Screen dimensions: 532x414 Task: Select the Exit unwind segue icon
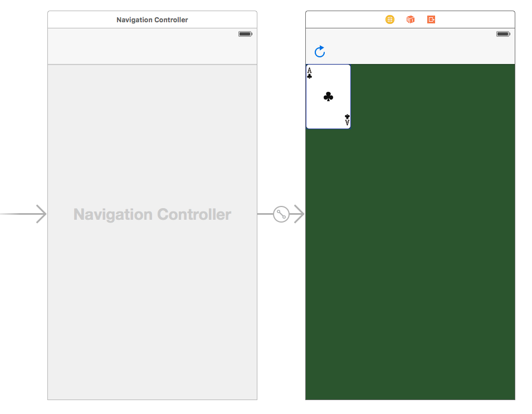(x=431, y=19)
